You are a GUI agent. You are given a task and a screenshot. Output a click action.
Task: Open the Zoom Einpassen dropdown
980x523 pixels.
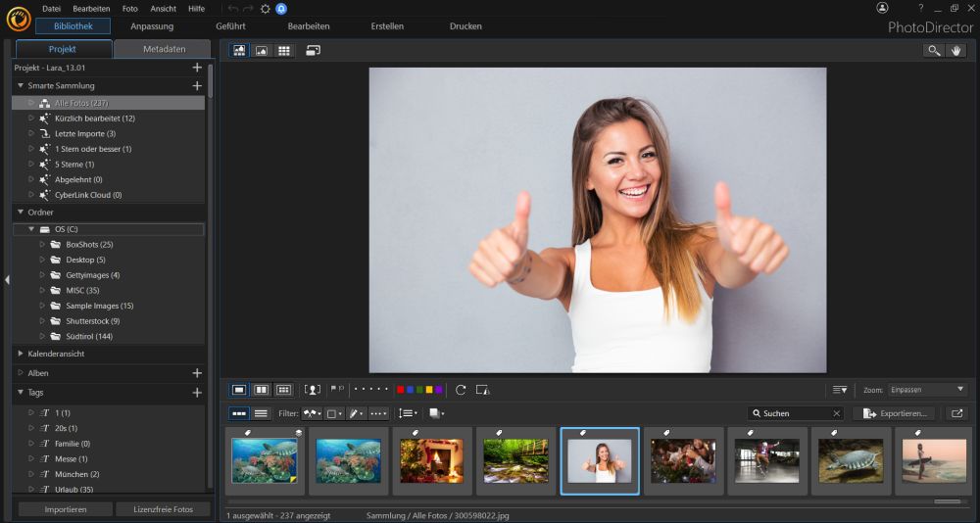click(x=927, y=390)
